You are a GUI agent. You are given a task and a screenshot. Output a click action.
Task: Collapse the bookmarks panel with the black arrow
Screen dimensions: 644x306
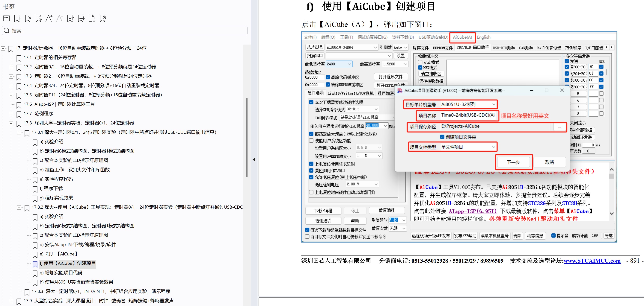tap(254, 159)
